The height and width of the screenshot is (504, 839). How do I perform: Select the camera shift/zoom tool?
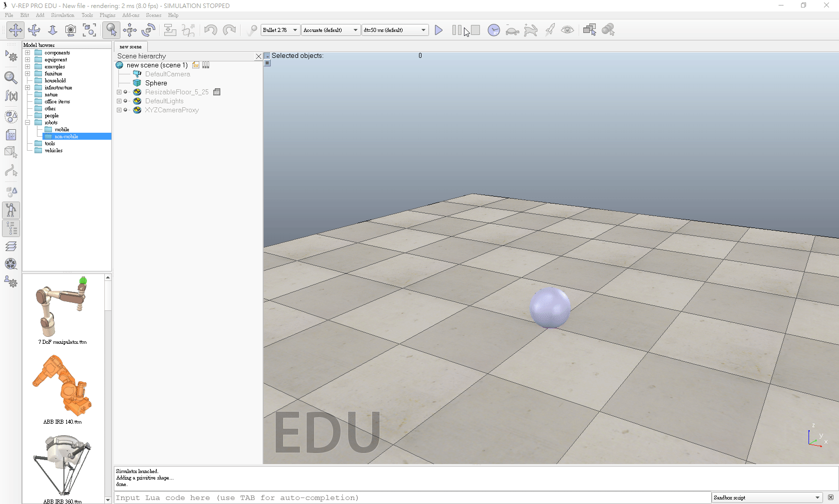tap(52, 30)
